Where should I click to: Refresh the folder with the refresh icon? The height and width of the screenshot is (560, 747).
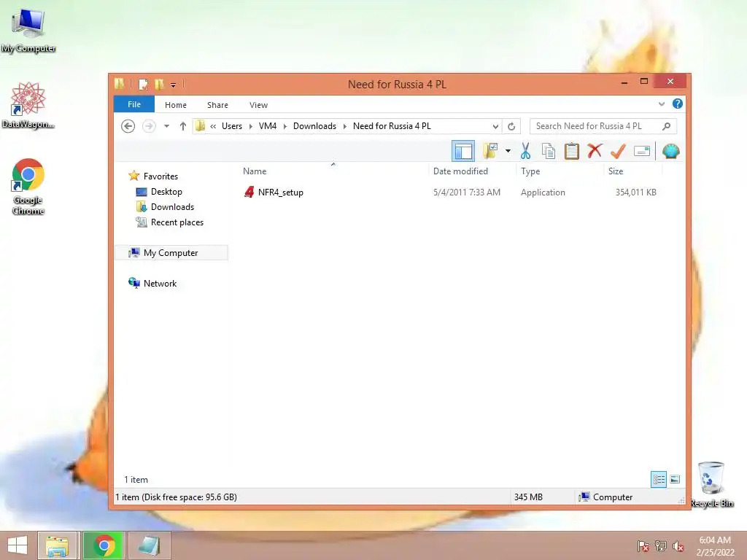[x=511, y=126]
